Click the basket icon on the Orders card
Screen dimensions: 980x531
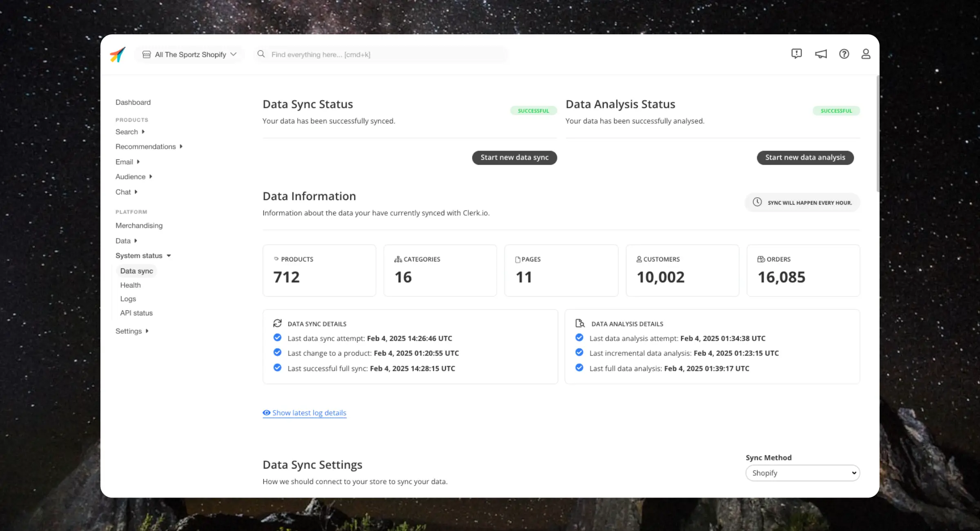click(x=761, y=259)
